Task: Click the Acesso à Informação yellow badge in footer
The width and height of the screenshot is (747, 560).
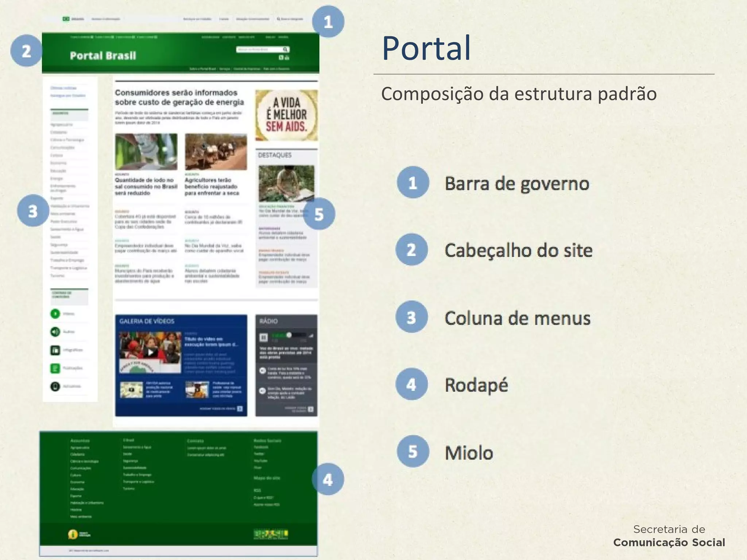Action: tap(80, 534)
